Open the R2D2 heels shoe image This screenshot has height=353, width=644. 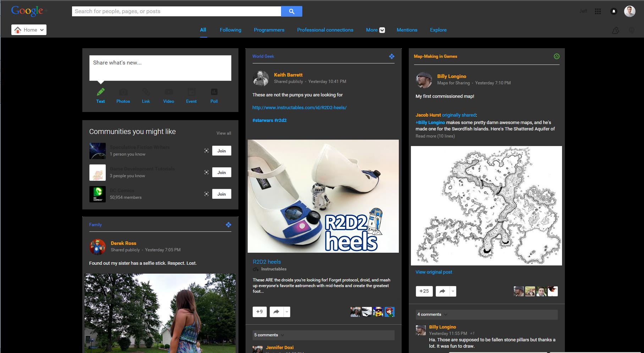tap(323, 196)
